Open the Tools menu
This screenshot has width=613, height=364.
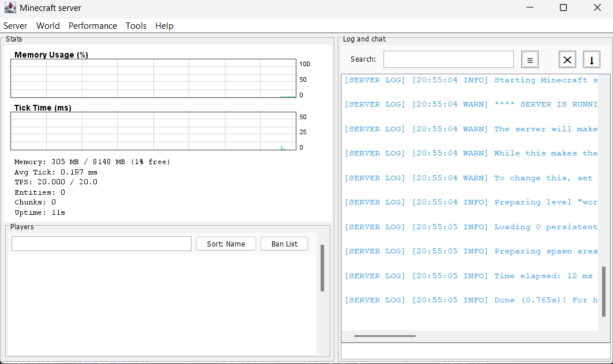tap(136, 26)
